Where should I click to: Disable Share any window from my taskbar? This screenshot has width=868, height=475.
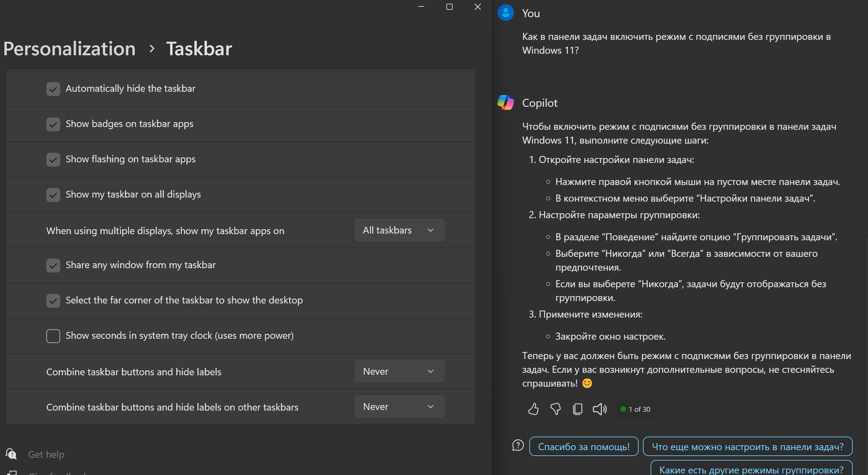53,265
